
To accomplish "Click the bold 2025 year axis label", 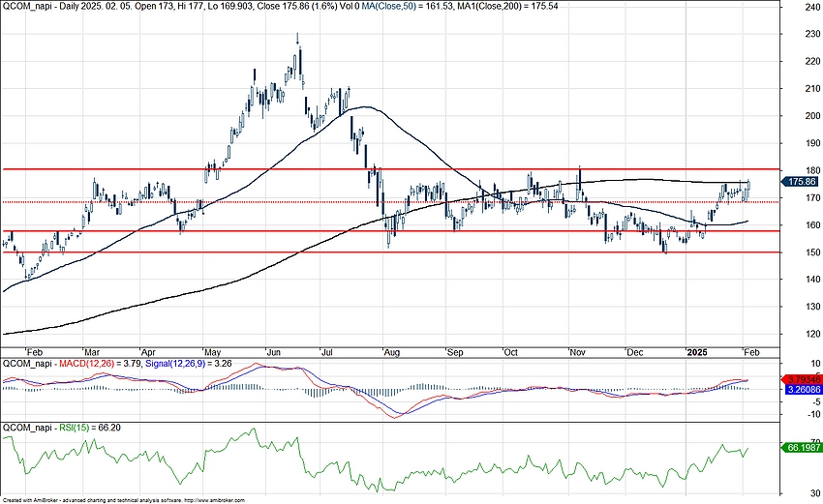I will tap(697, 352).
